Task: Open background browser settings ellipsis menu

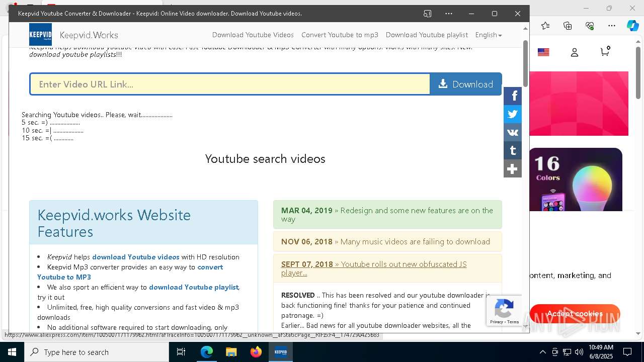Action: (x=612, y=26)
